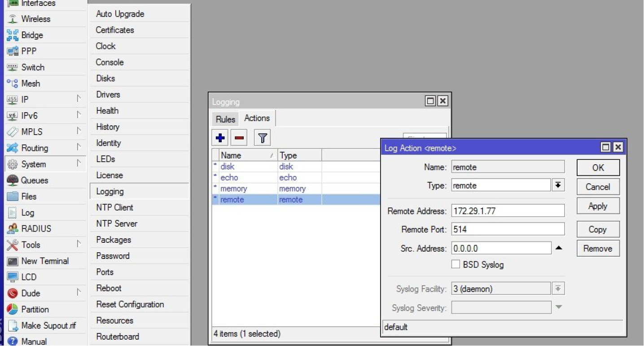
Task: Click the Remote Address input field
Action: point(508,210)
